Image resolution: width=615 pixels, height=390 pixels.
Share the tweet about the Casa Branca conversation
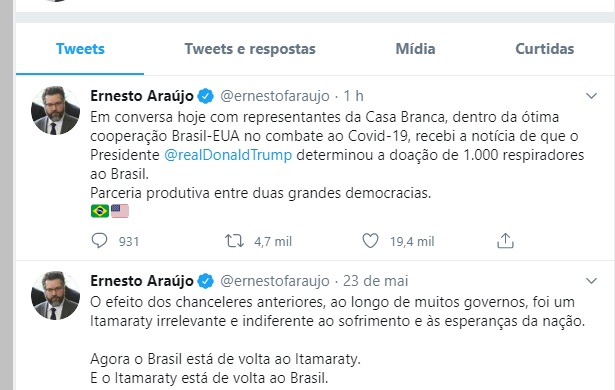tap(505, 241)
